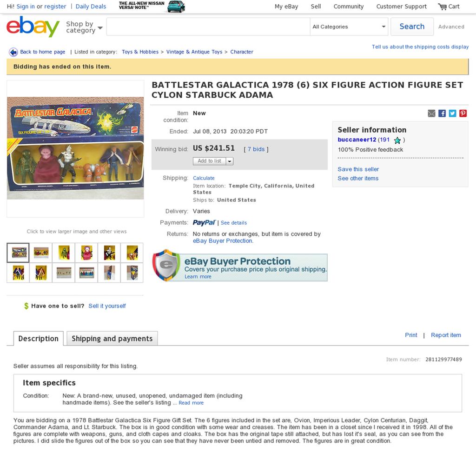Select the second product thumbnail image

pos(41,253)
